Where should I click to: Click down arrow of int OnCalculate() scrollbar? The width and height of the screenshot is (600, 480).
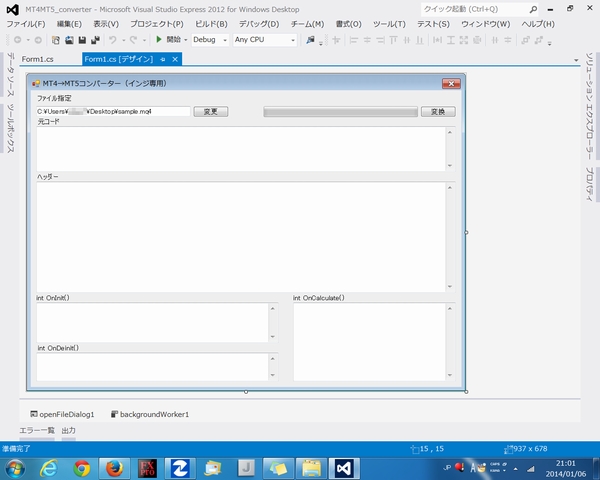(450, 375)
